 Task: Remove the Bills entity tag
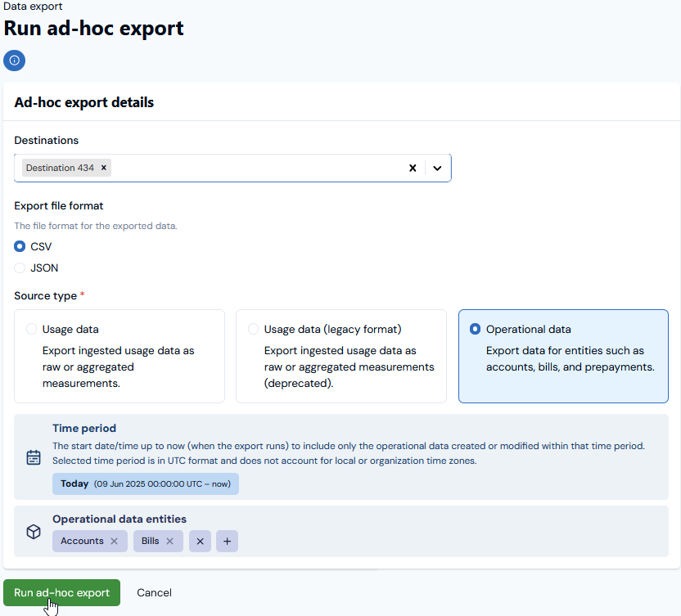(x=169, y=541)
